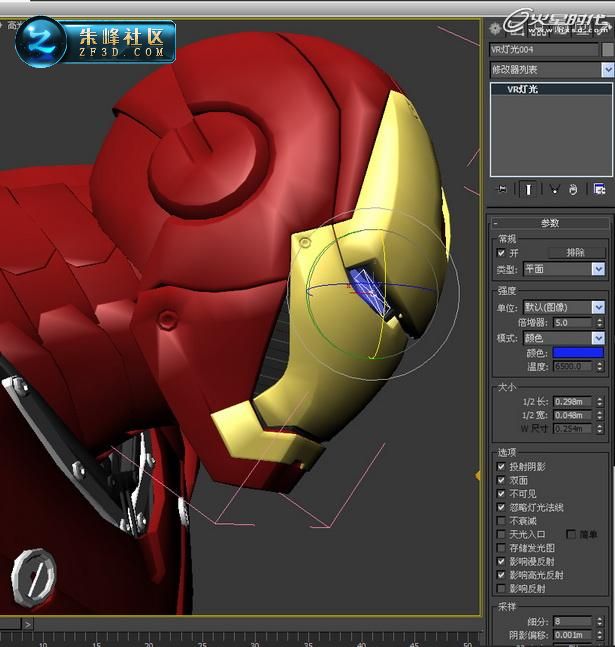Image resolution: width=615 pixels, height=647 pixels.
Task: Toggle the 双面 checkbox
Action: click(501, 480)
